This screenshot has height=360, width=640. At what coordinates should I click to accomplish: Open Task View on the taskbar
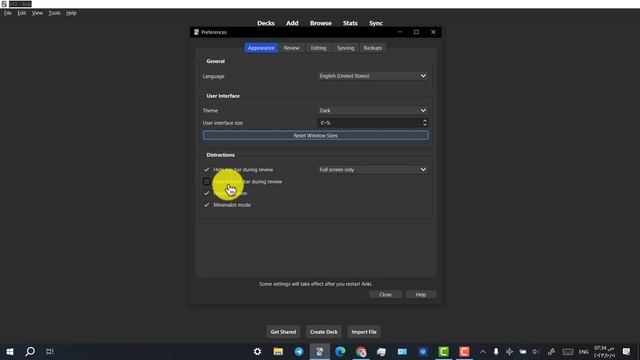pos(50,351)
